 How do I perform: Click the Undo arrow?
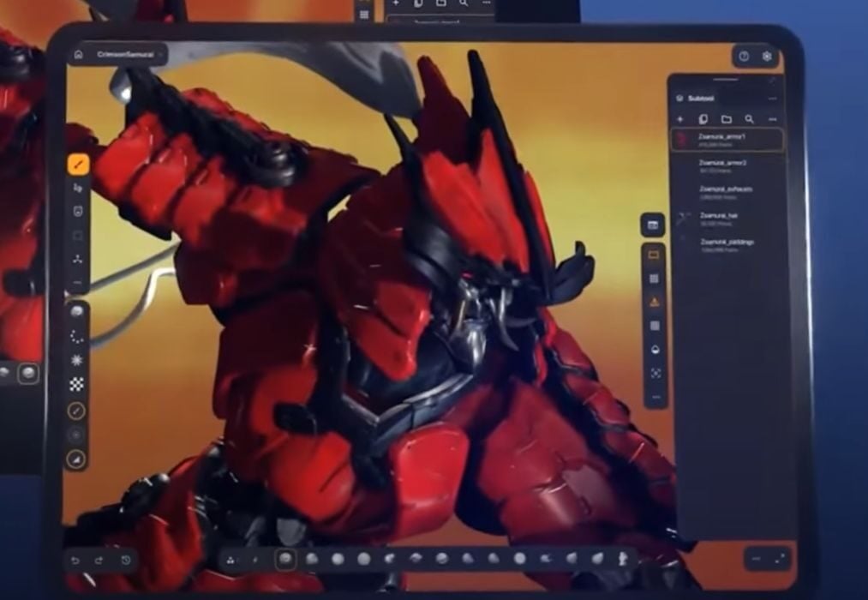[x=75, y=561]
